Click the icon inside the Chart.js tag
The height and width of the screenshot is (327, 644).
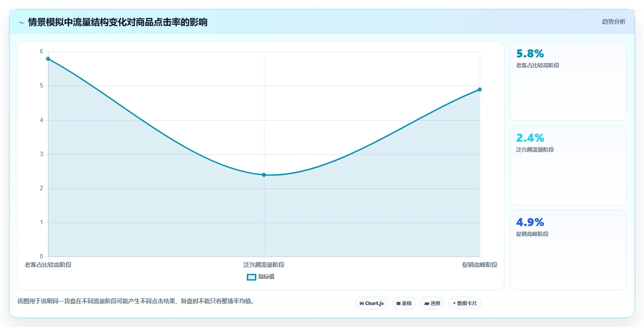[362, 304]
